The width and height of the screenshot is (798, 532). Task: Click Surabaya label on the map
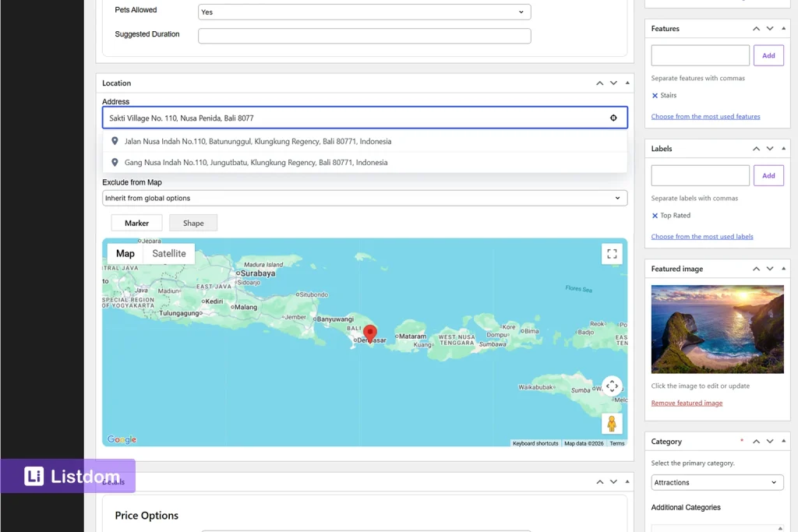pos(257,273)
